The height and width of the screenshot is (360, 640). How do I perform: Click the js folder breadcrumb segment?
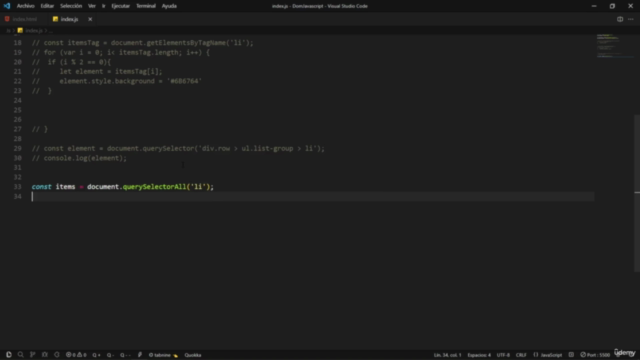tap(8, 31)
